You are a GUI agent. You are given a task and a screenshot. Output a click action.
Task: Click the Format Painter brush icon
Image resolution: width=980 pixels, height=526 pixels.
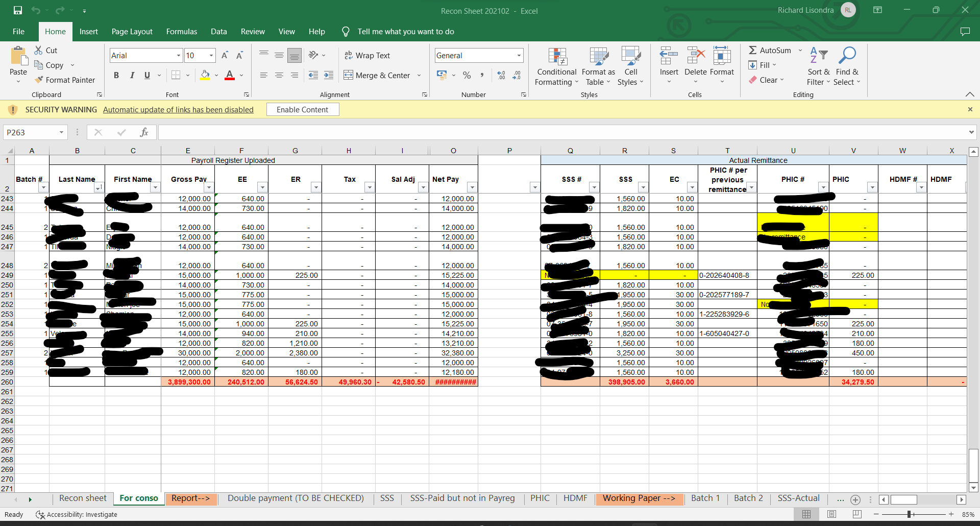pyautogui.click(x=39, y=80)
